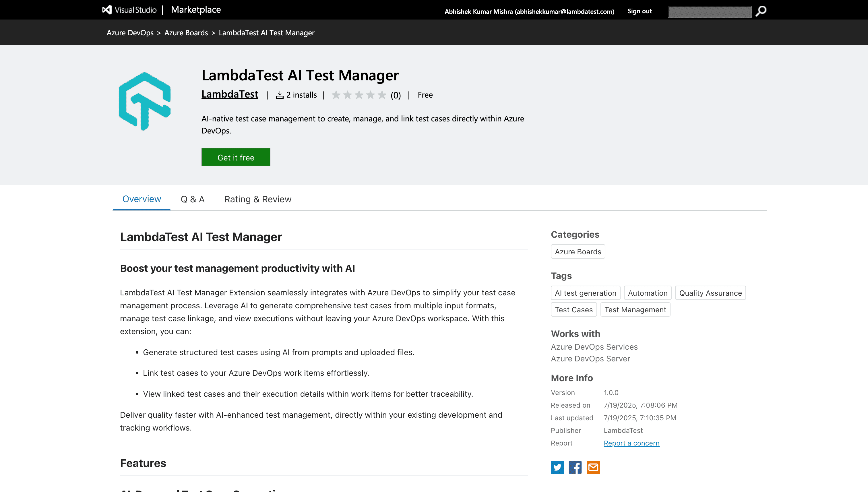This screenshot has height=492, width=868.
Task: Switch to the Q & A tab
Action: point(192,199)
